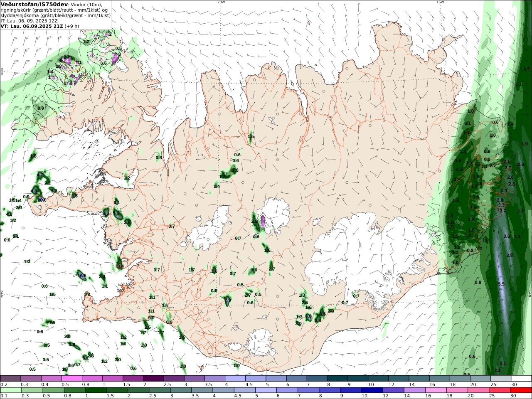Click the lavender snow legend swatch labeled 4
Screen dimensions: 532x399
click(235, 379)
